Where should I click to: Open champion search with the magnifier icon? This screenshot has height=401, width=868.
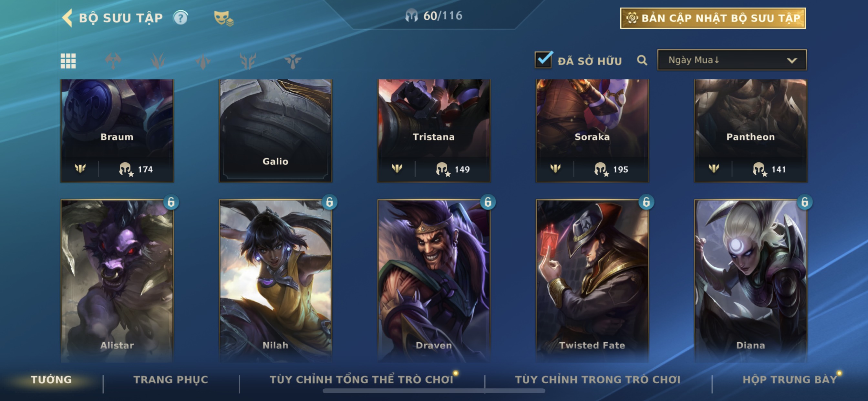click(x=642, y=60)
